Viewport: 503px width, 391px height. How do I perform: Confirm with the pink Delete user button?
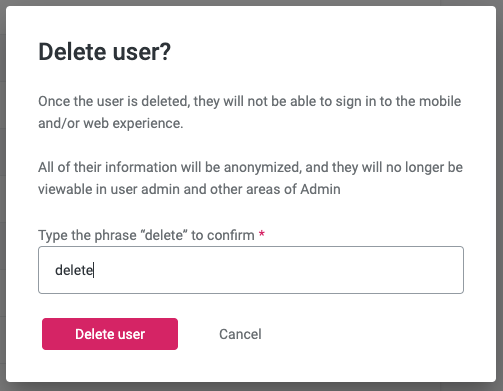pos(110,334)
